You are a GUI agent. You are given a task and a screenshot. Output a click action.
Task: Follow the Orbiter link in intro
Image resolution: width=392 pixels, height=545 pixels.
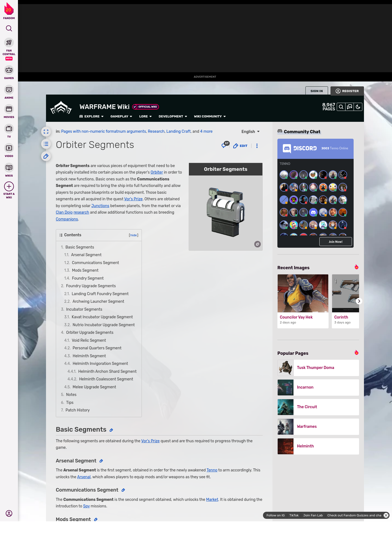click(x=157, y=172)
